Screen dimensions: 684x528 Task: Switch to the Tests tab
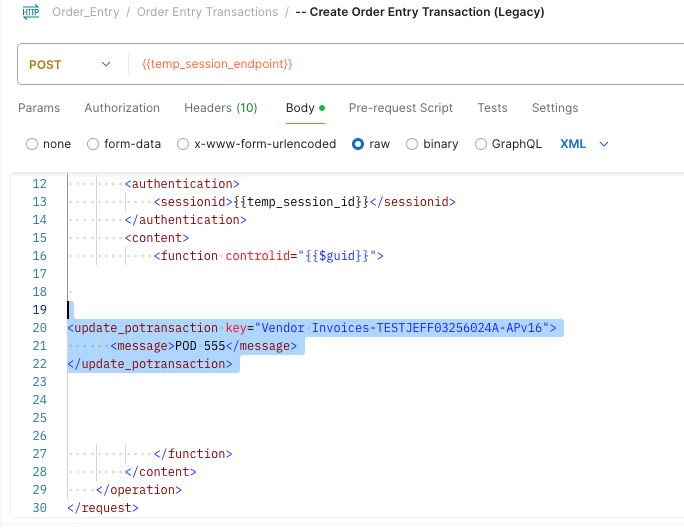click(x=492, y=108)
